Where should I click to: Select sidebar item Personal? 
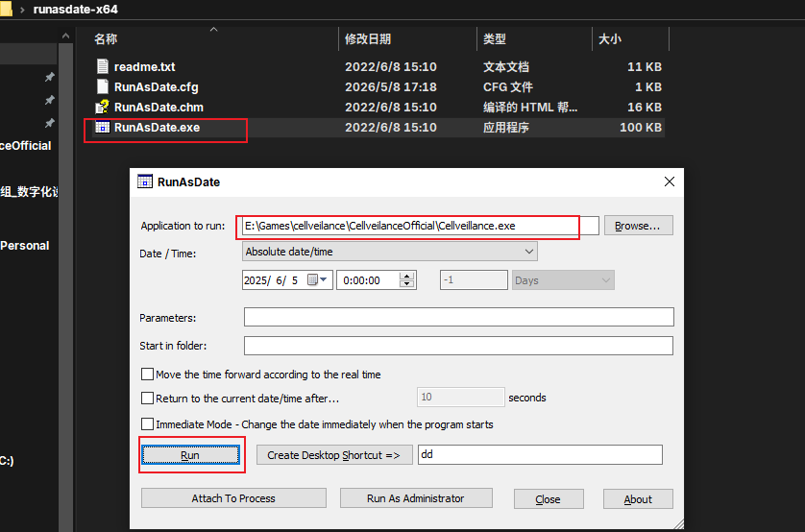25,245
